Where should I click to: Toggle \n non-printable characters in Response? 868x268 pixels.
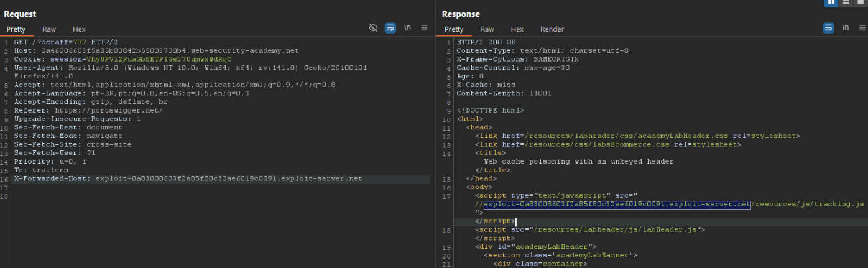click(x=846, y=28)
